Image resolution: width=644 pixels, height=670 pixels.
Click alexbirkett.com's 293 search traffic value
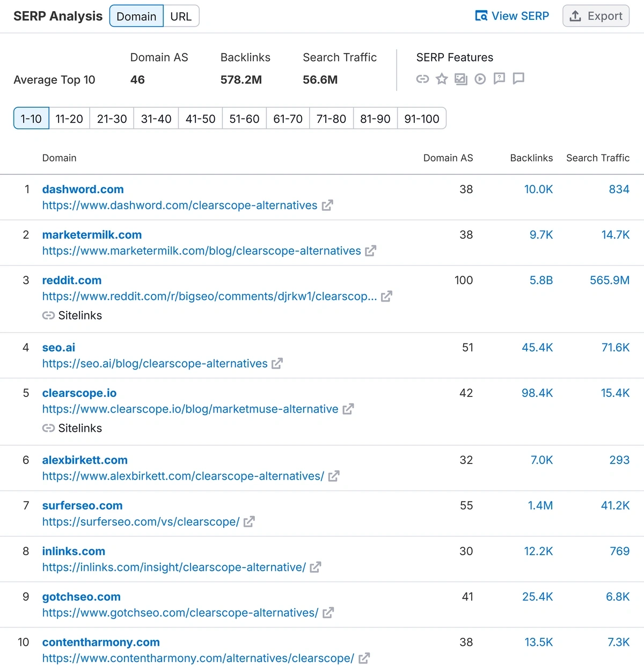(x=619, y=460)
